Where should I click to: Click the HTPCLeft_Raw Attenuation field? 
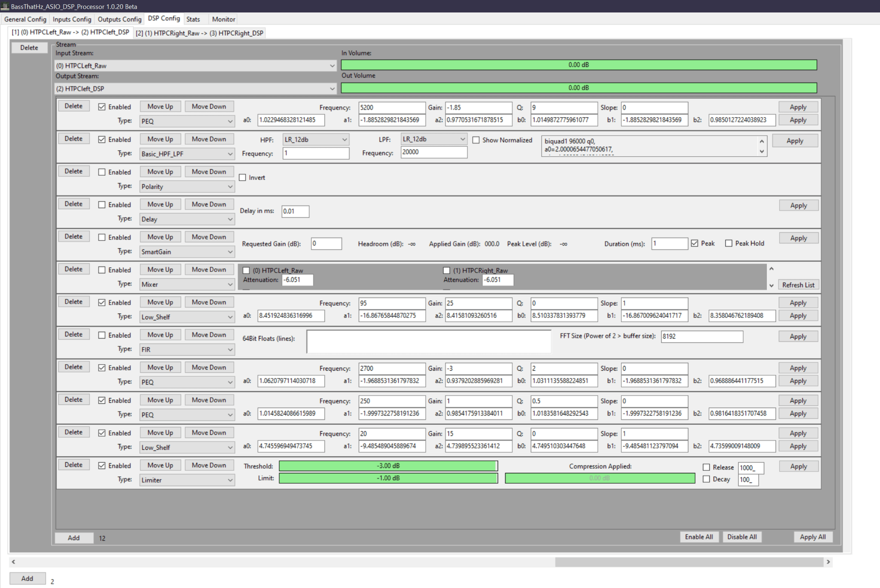[x=298, y=280]
